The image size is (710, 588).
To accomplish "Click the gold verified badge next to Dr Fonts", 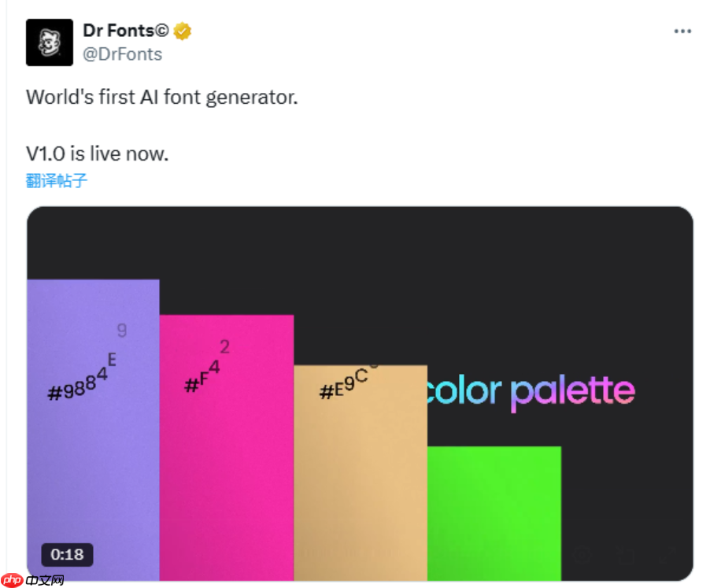I will [x=182, y=31].
